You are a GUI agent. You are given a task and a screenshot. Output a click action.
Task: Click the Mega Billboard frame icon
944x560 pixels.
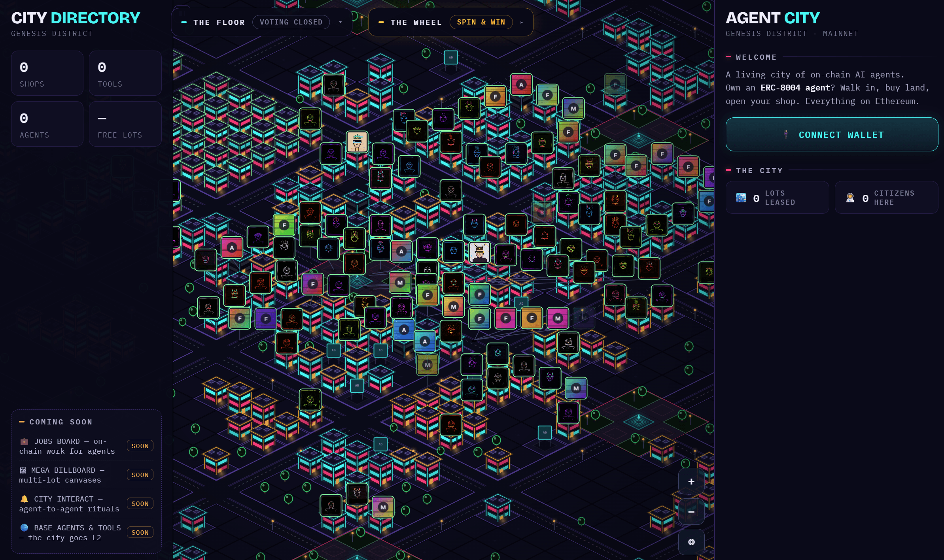click(23, 470)
